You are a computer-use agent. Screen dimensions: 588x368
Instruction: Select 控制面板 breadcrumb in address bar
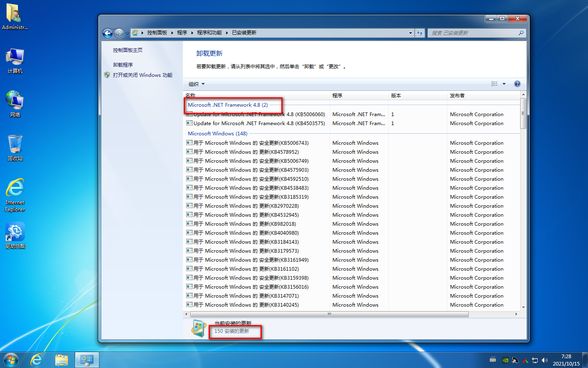click(157, 33)
